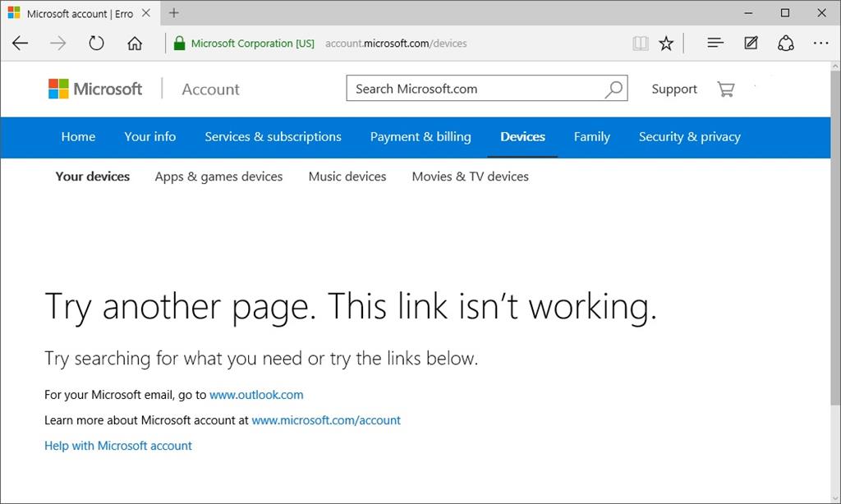Screen dimensions: 841x504
Task: Refresh the current page
Action: [x=97, y=43]
